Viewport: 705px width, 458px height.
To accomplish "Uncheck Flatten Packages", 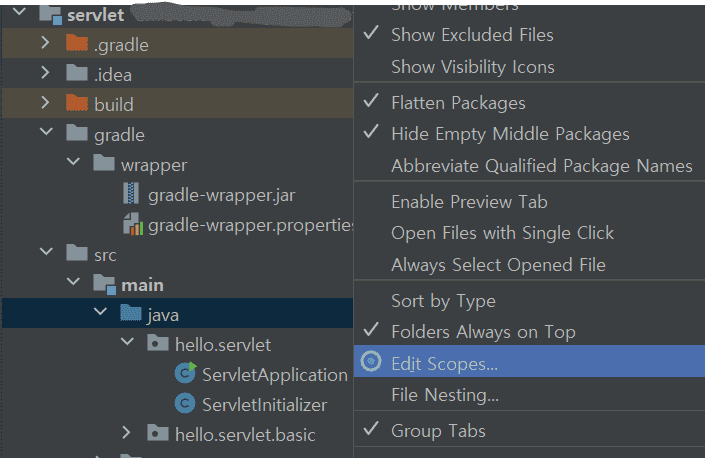I will tap(458, 102).
